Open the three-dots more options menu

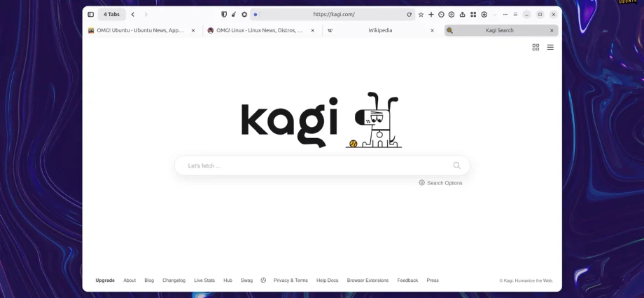505,15
